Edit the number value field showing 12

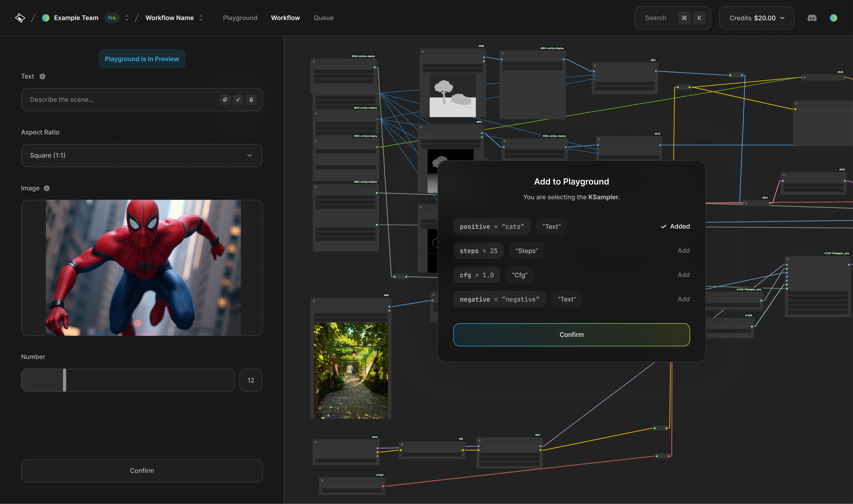[x=251, y=380]
